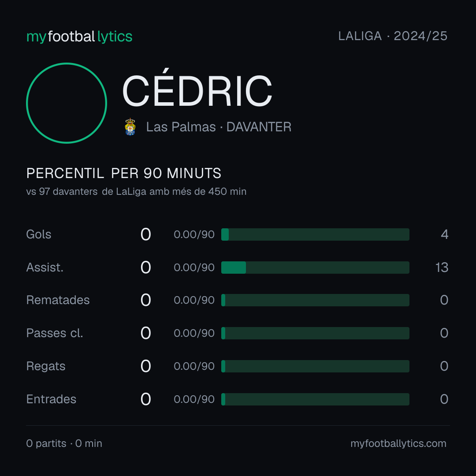Click the myfootballytics logo
Image resolution: width=476 pixels, height=476 pixels.
(79, 37)
